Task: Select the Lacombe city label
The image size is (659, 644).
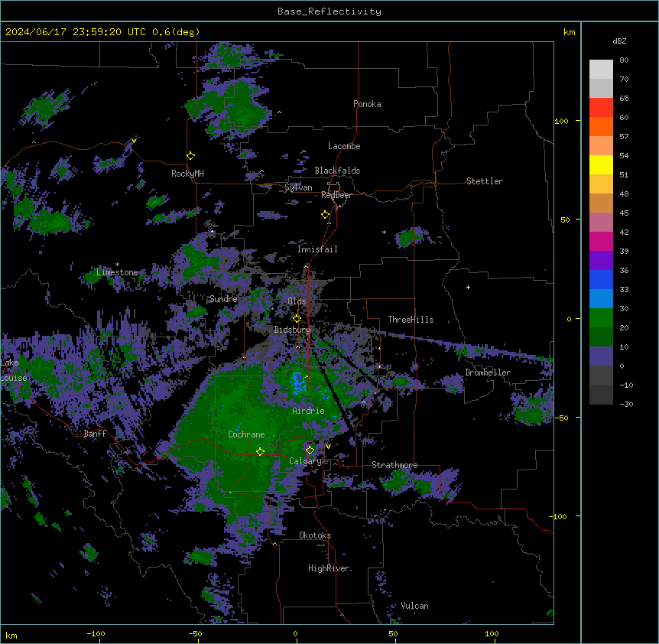Action: [x=344, y=146]
